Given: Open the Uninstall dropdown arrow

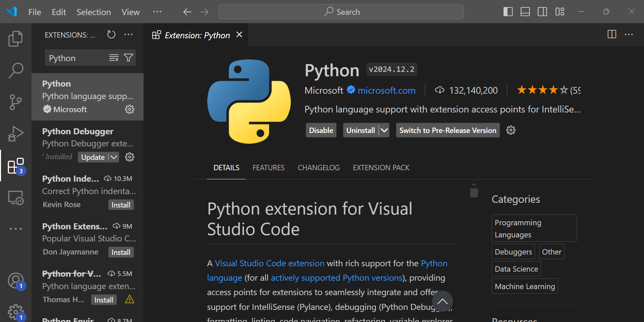Looking at the screenshot, I should pyautogui.click(x=384, y=130).
